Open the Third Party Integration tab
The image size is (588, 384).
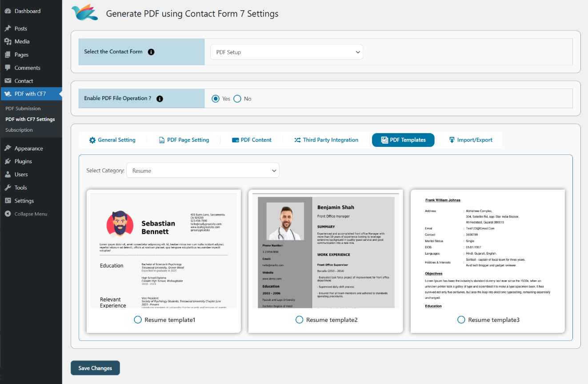(x=326, y=140)
